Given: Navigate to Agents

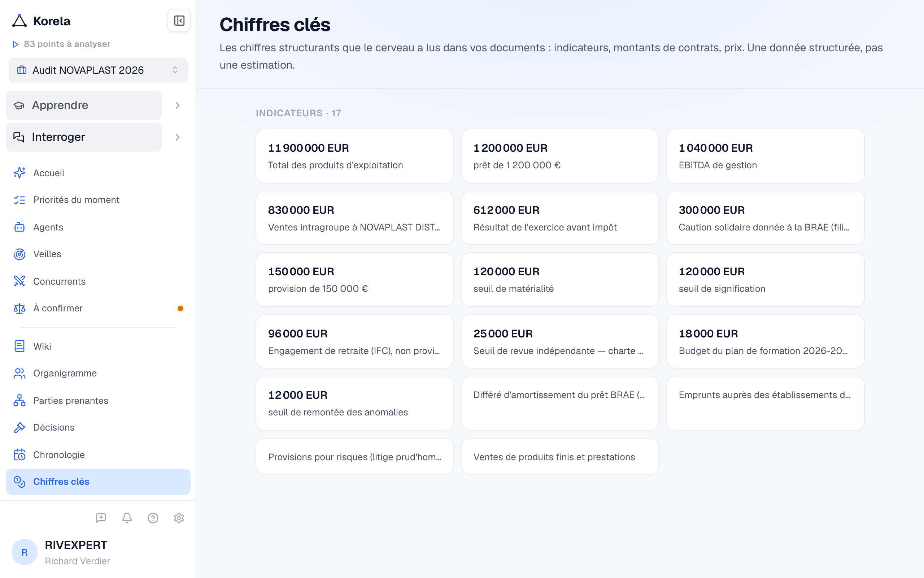Looking at the screenshot, I should (x=98, y=227).
